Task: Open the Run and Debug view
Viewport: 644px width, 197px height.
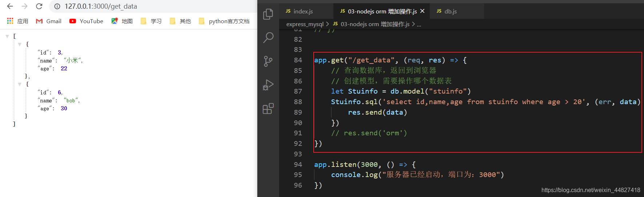Action: [x=268, y=85]
